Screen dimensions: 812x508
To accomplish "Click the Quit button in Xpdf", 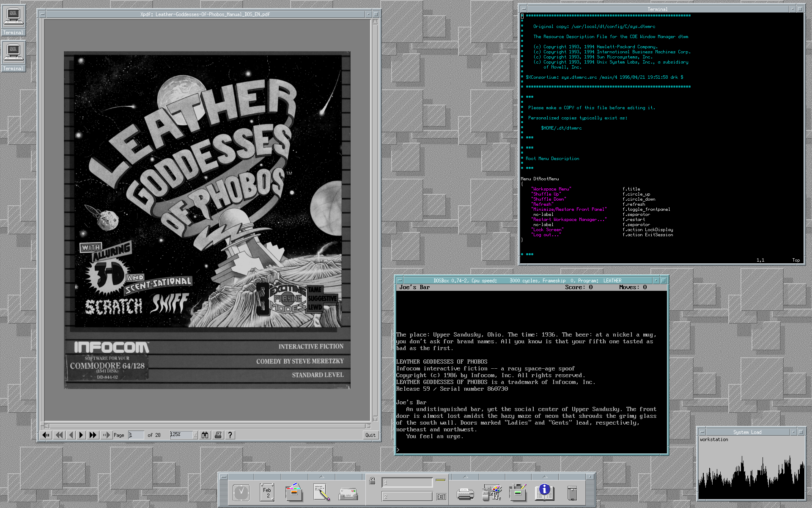I will (370, 435).
